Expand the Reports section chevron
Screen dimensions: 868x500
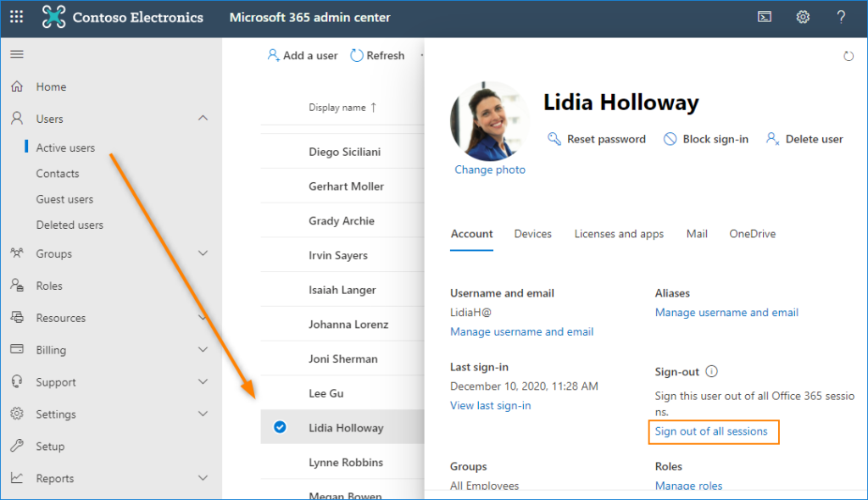point(203,478)
